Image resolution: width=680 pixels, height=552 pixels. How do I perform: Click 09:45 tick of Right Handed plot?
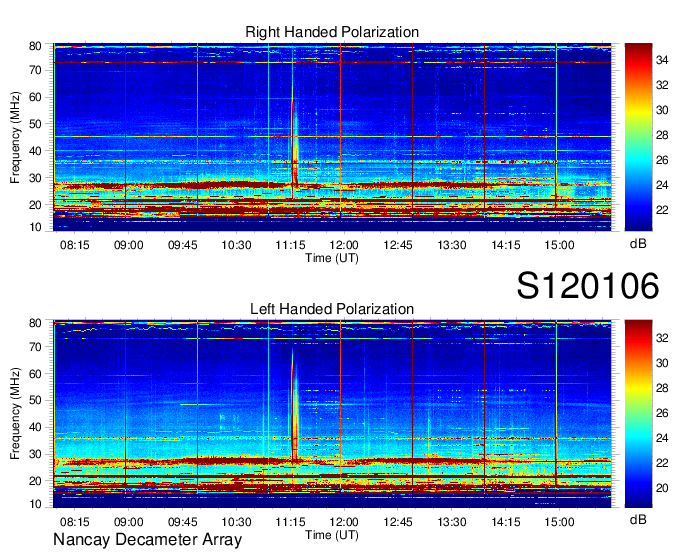(183, 245)
